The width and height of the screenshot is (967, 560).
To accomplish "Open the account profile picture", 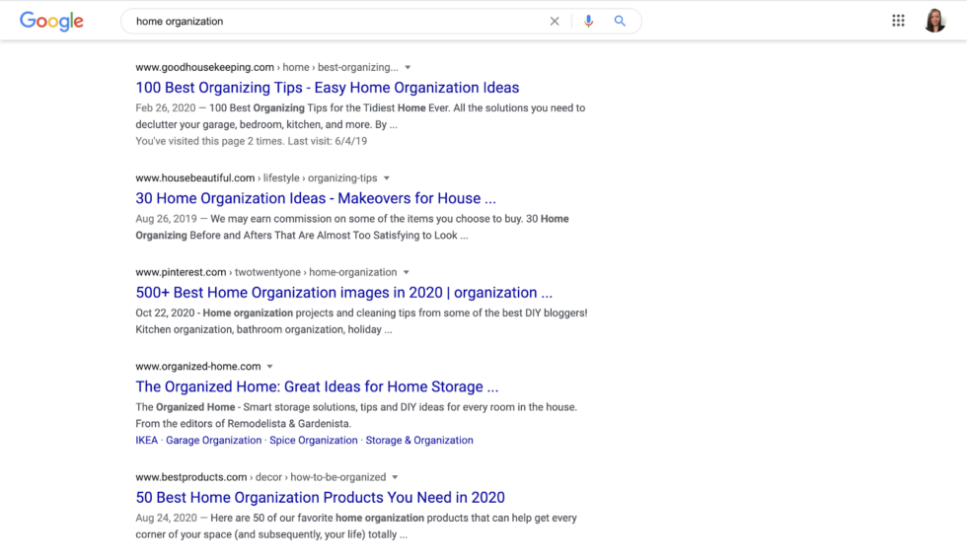I will tap(935, 21).
